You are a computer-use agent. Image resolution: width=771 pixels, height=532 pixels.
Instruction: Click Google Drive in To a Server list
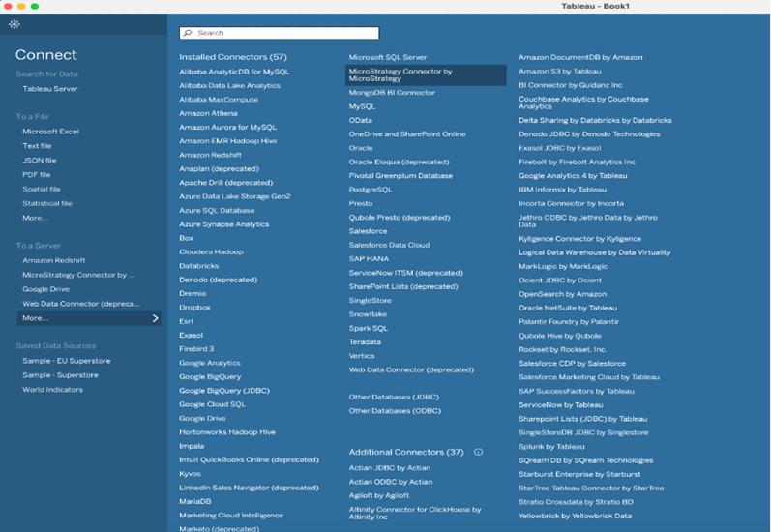[45, 289]
